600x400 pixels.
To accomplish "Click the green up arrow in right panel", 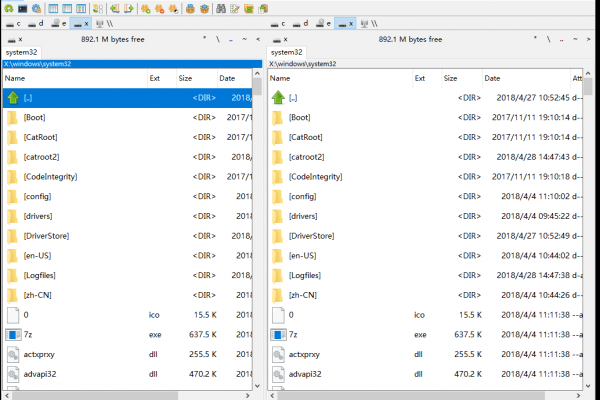I will pyautogui.click(x=278, y=98).
